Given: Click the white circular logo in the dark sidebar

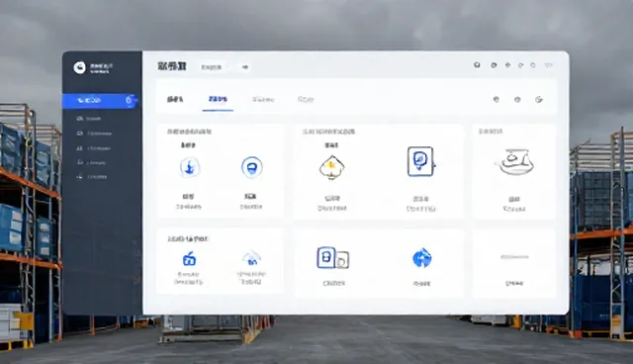Looking at the screenshot, I should [x=79, y=67].
